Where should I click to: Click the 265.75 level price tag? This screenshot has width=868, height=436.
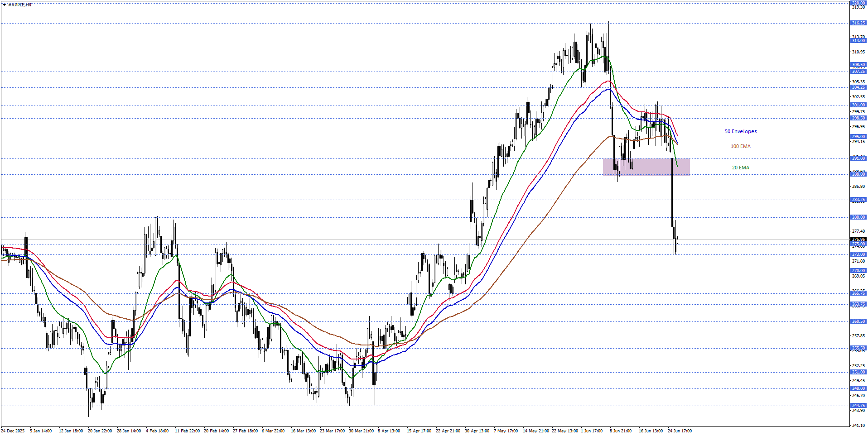coord(858,293)
